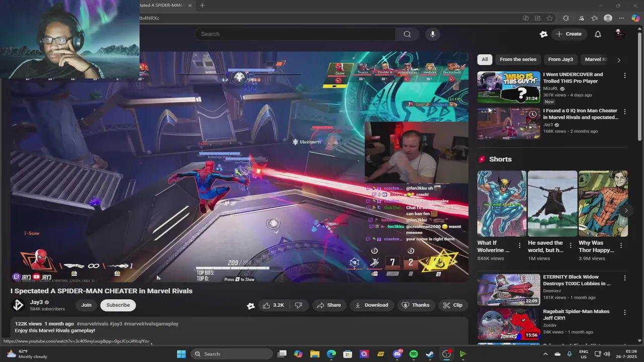Open options for What If Wolverine short
The width and height of the screenshot is (644, 362).
pos(520,245)
